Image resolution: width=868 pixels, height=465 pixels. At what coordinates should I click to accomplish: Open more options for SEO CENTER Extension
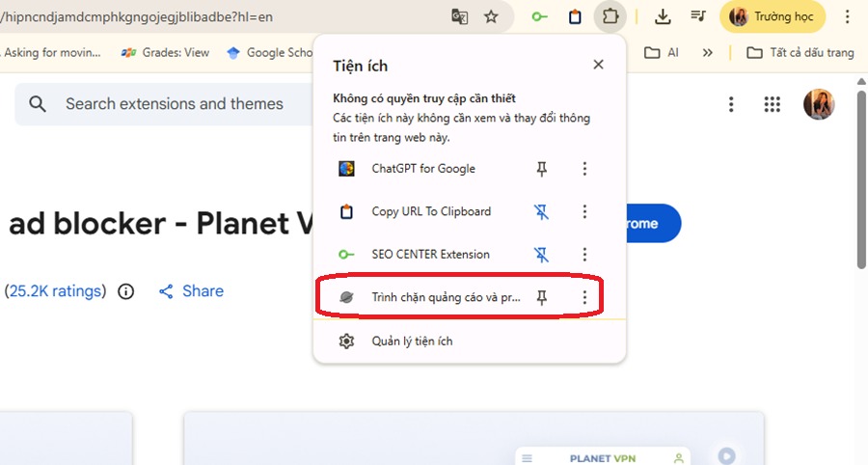click(584, 255)
